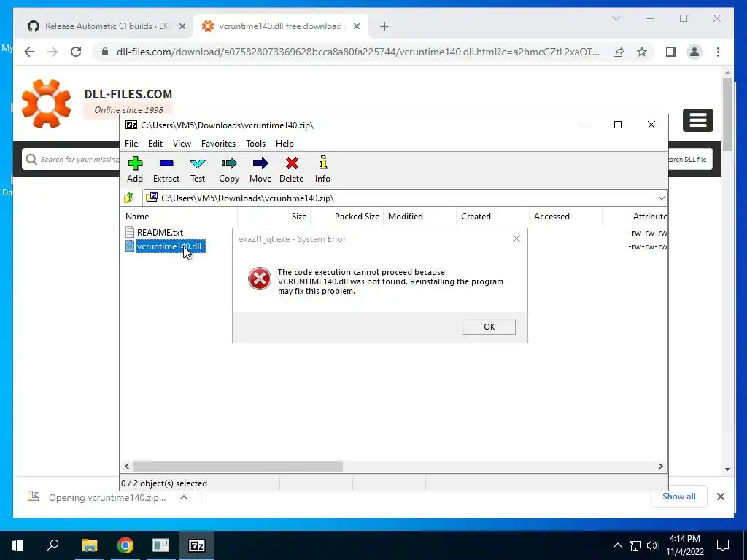Screen dimensions: 747x560
Task: Click the DLL-FILES.COM gear logo
Action: click(x=46, y=104)
